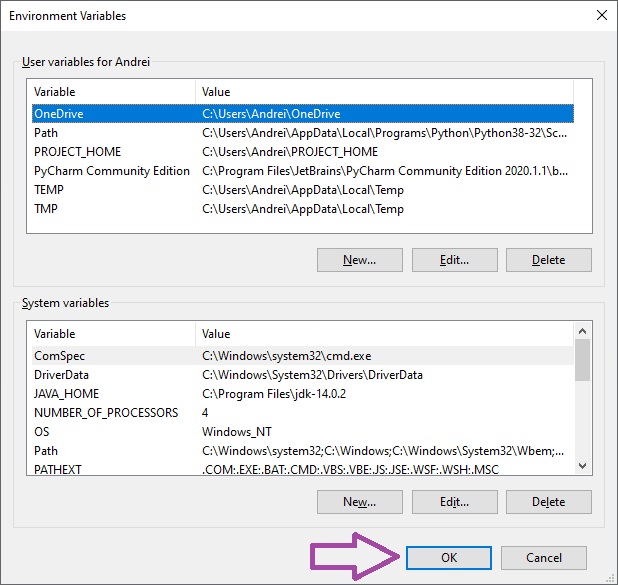Image resolution: width=618 pixels, height=585 pixels.
Task: Click the system variables scrollbar thumb
Action: point(583,360)
